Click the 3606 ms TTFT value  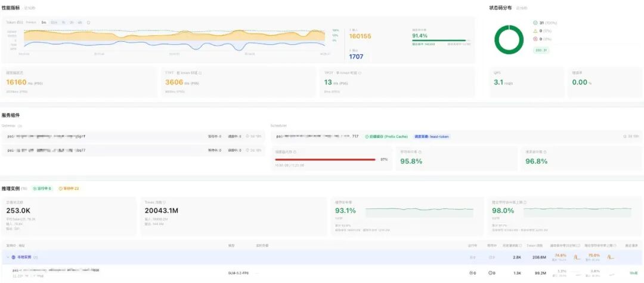pyautogui.click(x=174, y=82)
